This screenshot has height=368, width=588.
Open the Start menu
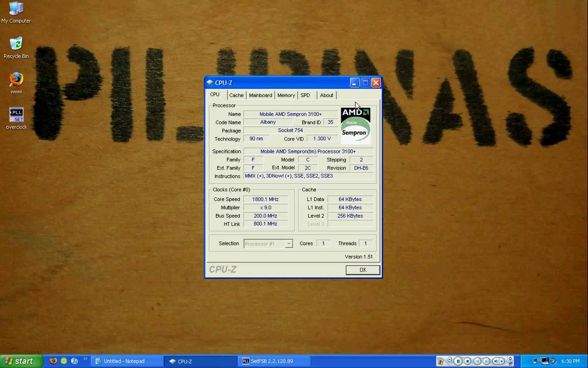coord(21,361)
